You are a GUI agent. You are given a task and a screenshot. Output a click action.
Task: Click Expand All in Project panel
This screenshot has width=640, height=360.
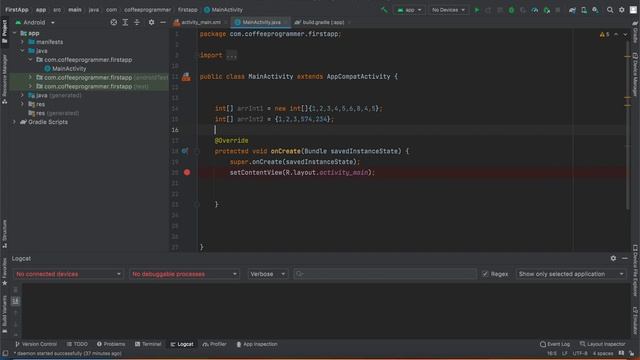coord(125,22)
